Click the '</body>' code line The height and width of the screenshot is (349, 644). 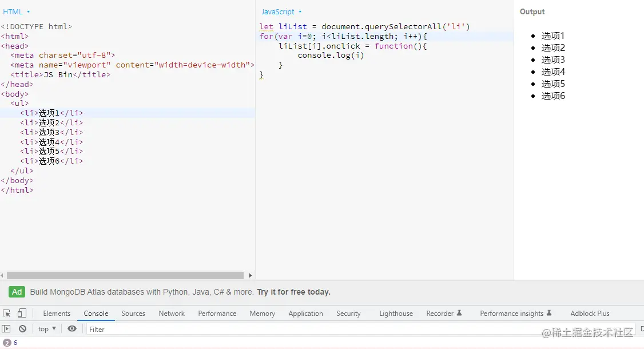coord(17,180)
